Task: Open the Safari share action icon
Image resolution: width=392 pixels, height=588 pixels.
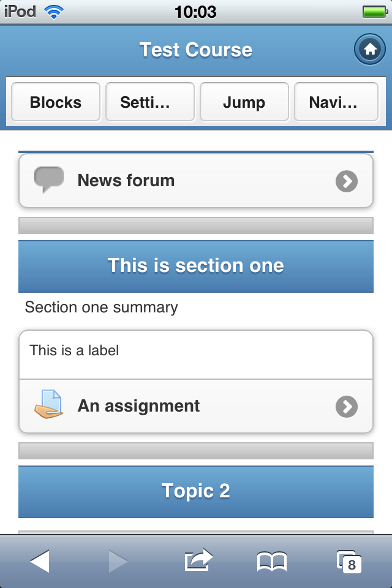Action: click(x=199, y=560)
